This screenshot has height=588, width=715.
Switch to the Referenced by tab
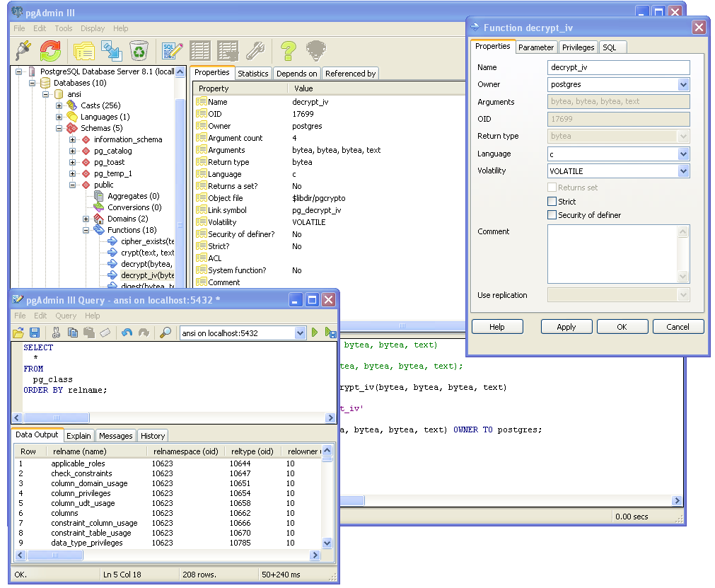pyautogui.click(x=350, y=74)
